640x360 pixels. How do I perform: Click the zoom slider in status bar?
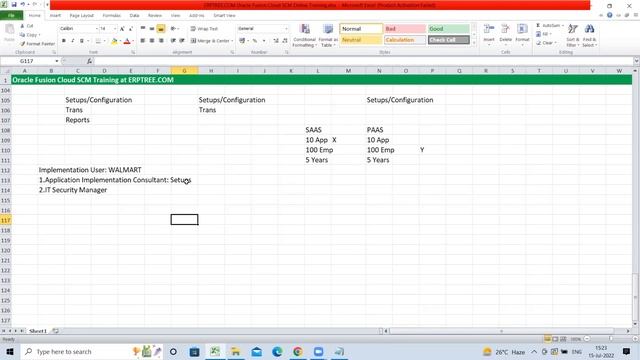click(x=610, y=339)
